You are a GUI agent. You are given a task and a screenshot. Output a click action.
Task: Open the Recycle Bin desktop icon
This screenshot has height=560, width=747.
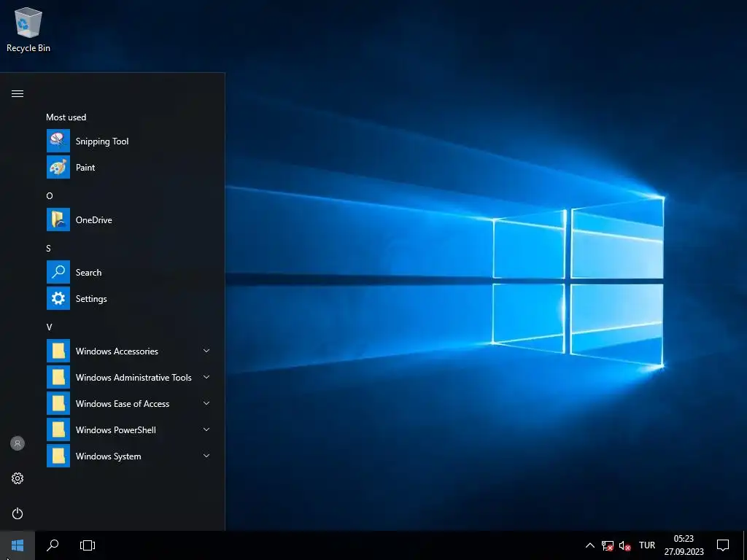[28, 29]
